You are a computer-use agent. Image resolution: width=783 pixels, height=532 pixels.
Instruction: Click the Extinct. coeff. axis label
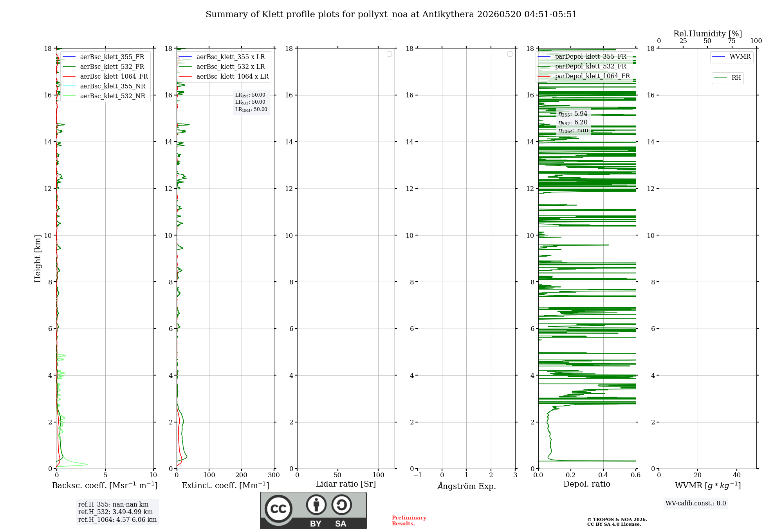point(226,485)
